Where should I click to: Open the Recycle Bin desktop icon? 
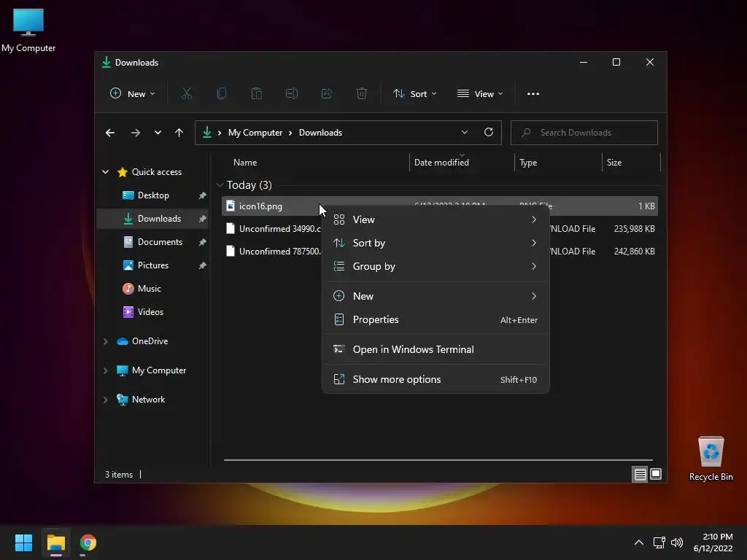[x=711, y=459]
